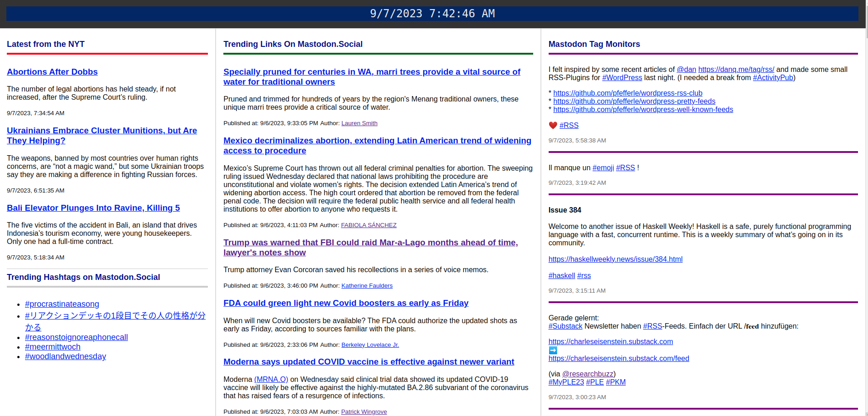This screenshot has height=416, width=868.
Task: Open the "Abortions After Dobbs" article
Action: pos(52,71)
